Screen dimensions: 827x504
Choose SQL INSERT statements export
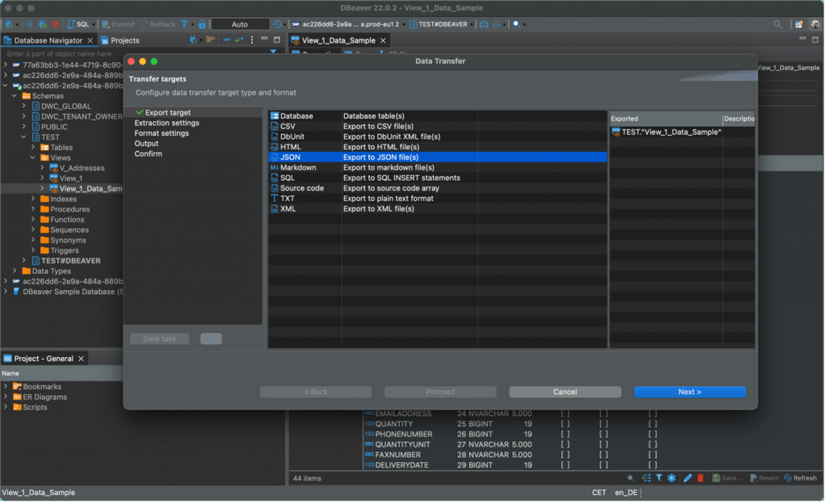coord(437,178)
